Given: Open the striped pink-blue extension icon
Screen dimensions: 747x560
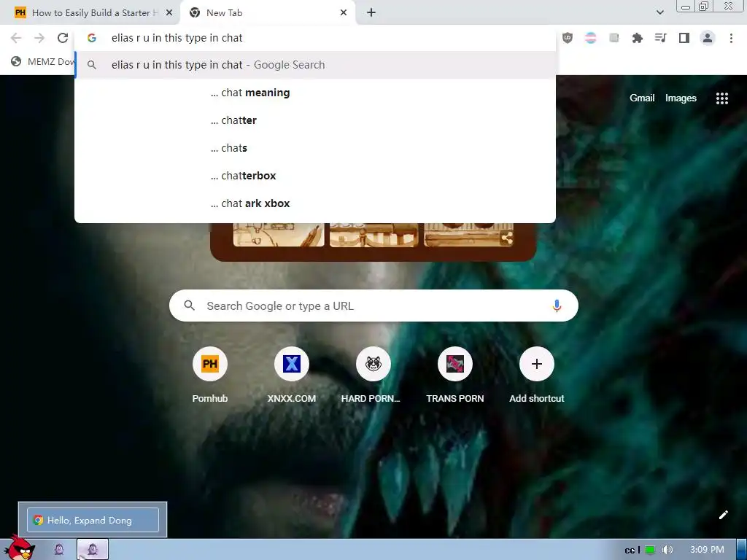Looking at the screenshot, I should [590, 38].
